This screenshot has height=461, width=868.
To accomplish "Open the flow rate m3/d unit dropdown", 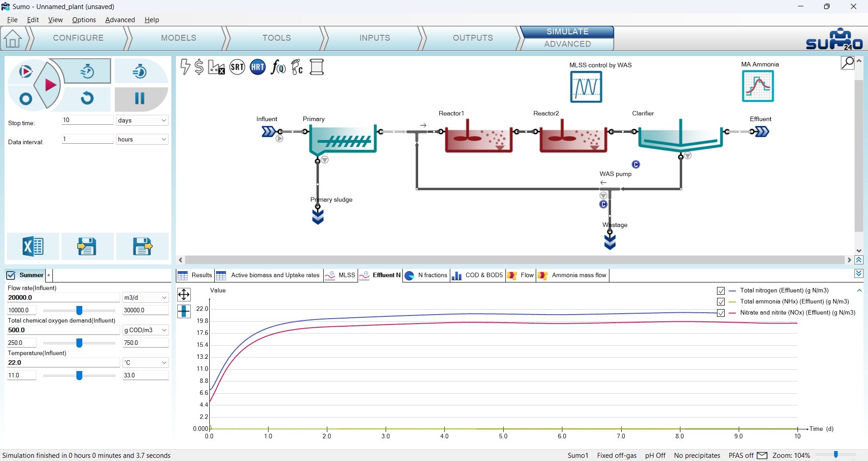I will click(x=145, y=297).
